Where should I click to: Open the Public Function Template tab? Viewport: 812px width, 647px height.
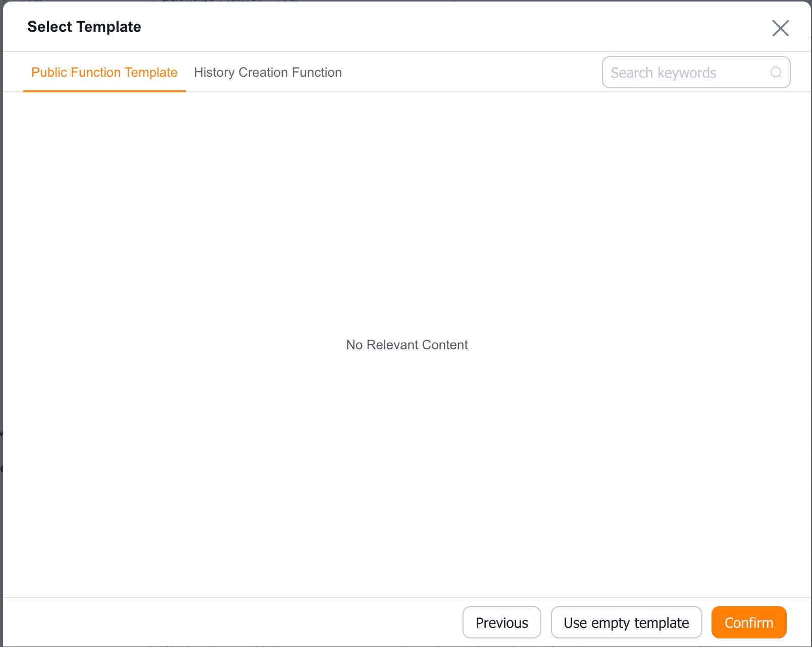(105, 72)
